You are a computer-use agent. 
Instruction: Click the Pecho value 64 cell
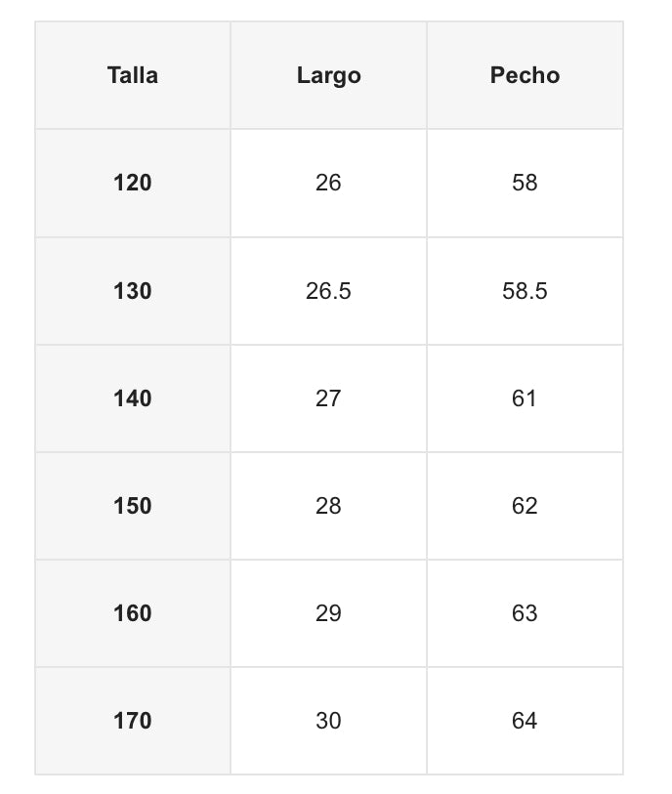(x=525, y=721)
